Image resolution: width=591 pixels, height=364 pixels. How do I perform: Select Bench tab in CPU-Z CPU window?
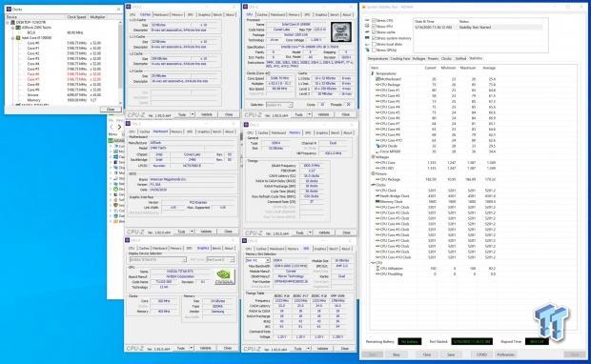(335, 14)
